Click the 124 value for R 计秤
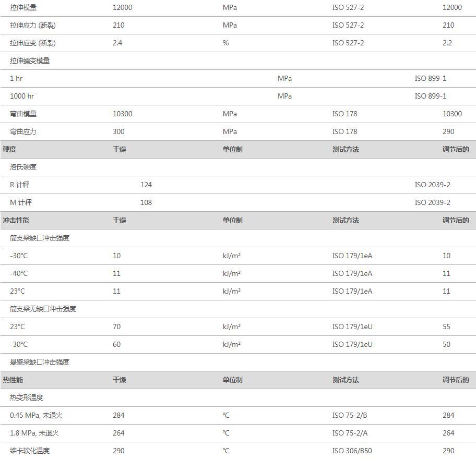The height and width of the screenshot is (459, 476). [x=146, y=185]
